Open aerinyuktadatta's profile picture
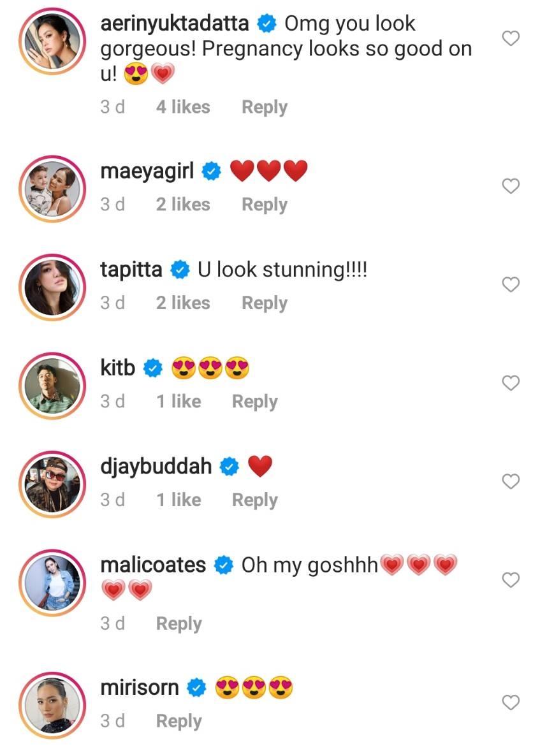The image size is (554, 756). [53, 40]
